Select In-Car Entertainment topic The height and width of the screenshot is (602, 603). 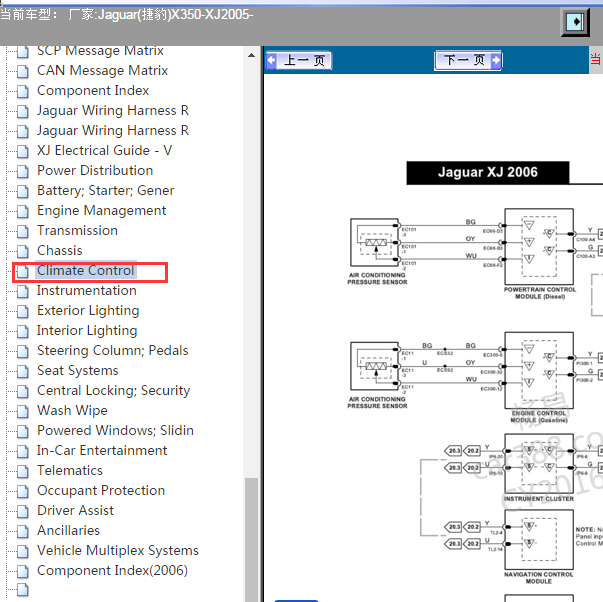pyautogui.click(x=102, y=450)
